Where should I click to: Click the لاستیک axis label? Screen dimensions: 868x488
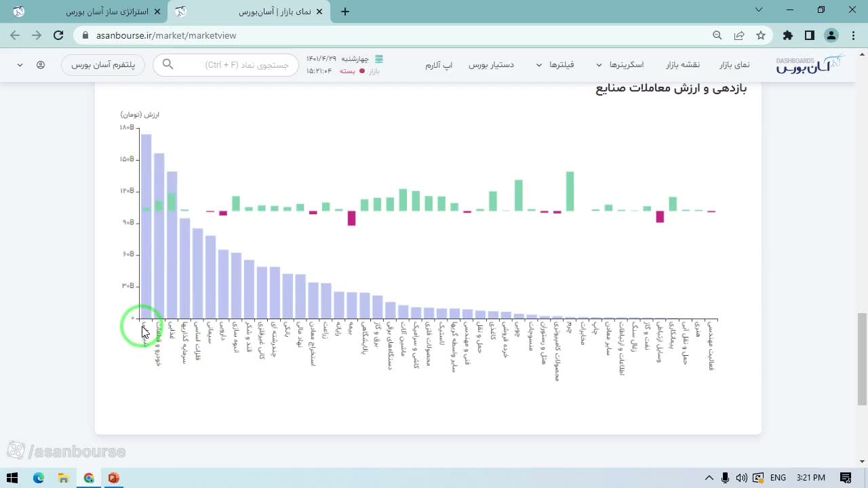[442, 333]
